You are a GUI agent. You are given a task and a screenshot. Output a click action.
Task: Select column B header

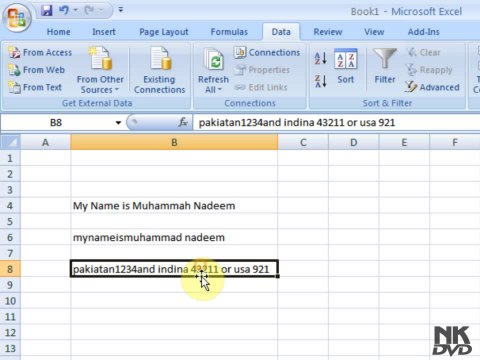pyautogui.click(x=174, y=142)
